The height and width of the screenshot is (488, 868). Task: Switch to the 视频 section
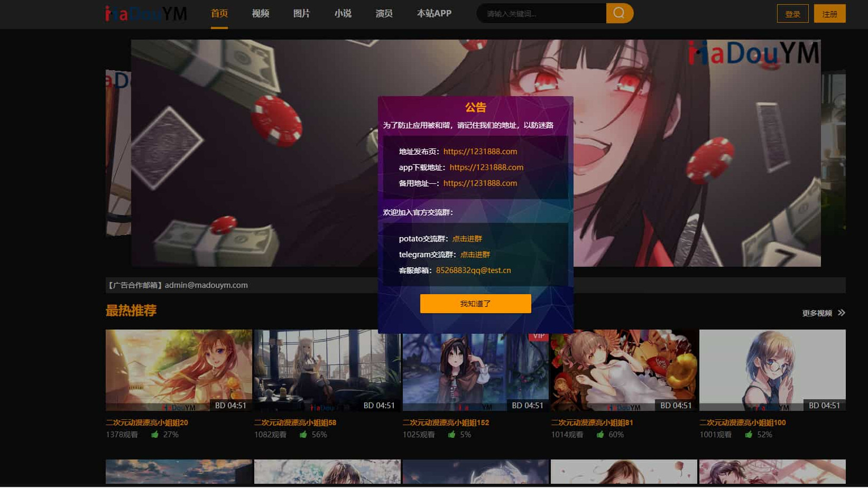260,14
